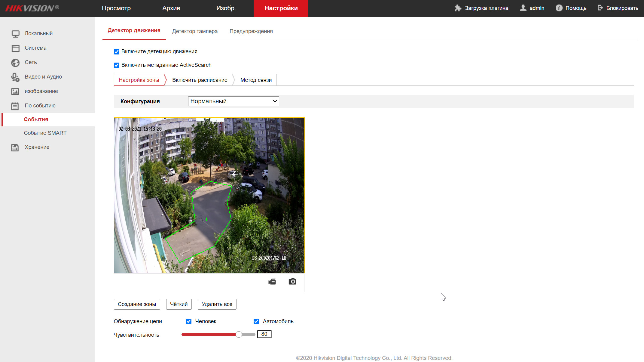Screen dimensions: 644x362
Task: Click the Загрузка плагина puzzle icon
Action: tap(458, 8)
